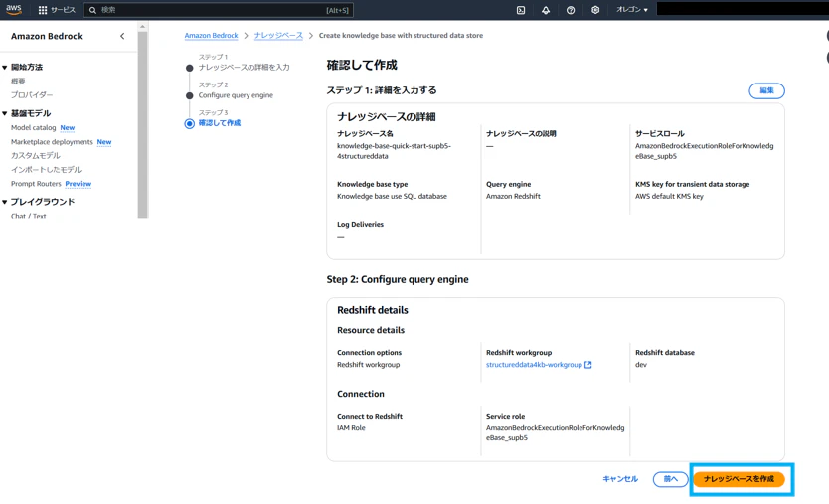Open the Oregon region dropdown
This screenshot has width=829, height=504.
click(632, 10)
